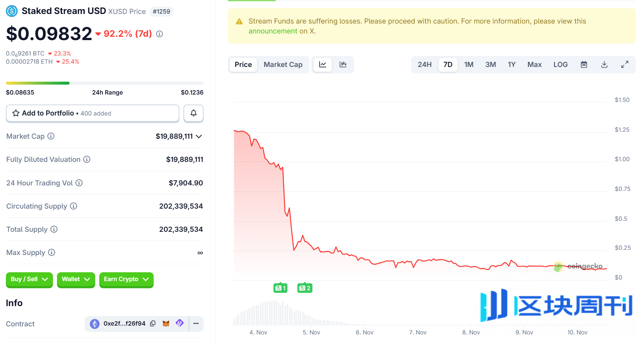Set a price alert with the bell icon
Image resolution: width=644 pixels, height=344 pixels.
point(193,113)
